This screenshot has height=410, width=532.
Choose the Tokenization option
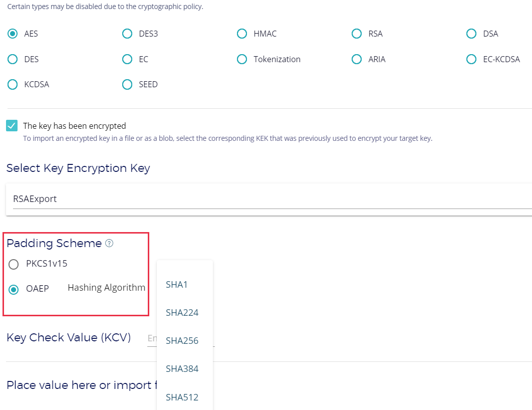[242, 59]
